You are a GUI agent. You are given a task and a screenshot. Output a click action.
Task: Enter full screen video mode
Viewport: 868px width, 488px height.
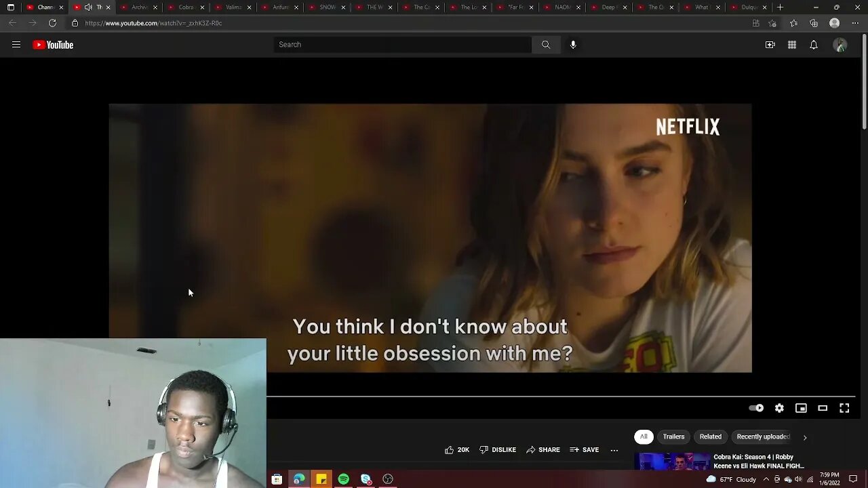pos(844,408)
